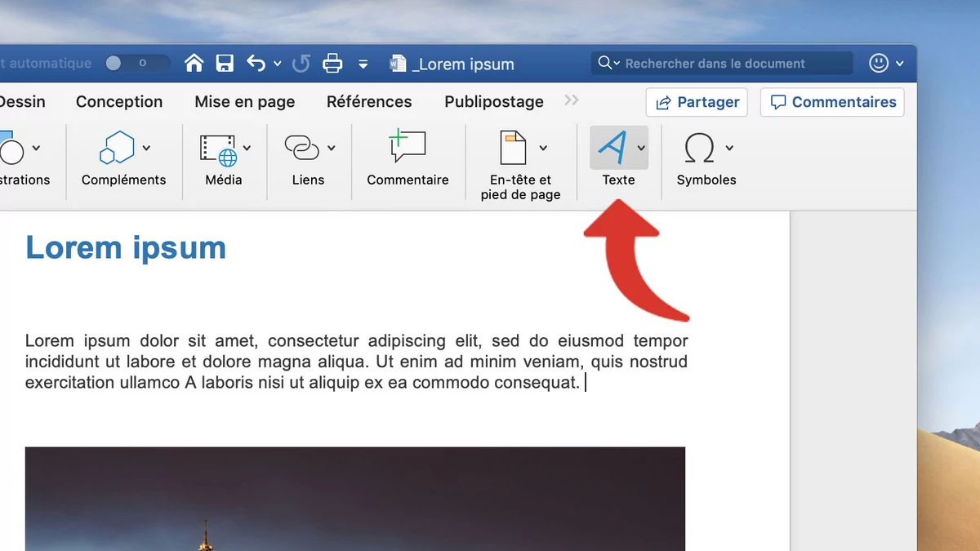Go to the Références tab

(x=369, y=102)
